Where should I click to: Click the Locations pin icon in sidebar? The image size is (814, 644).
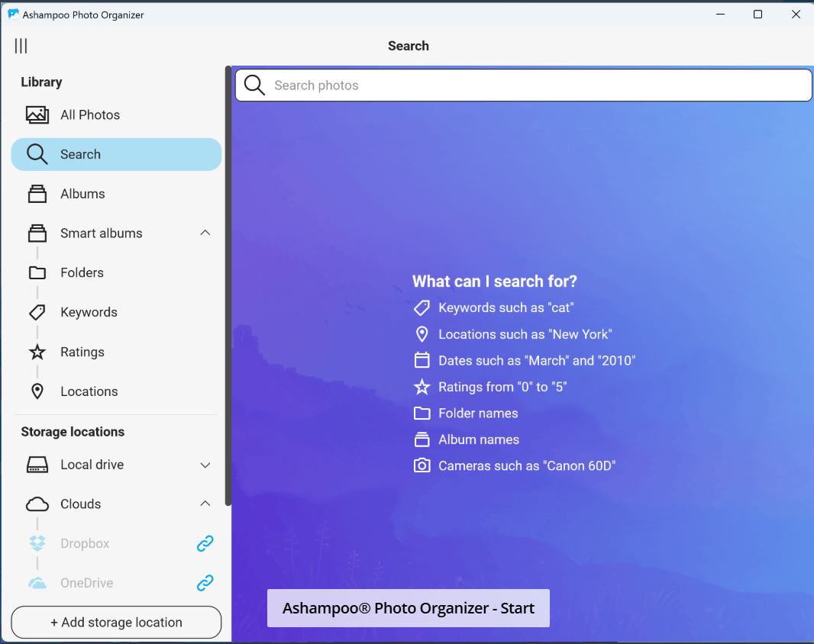37,391
